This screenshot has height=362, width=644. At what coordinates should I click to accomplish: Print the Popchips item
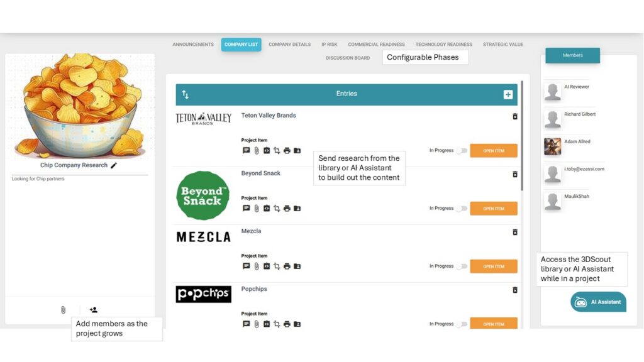287,324
